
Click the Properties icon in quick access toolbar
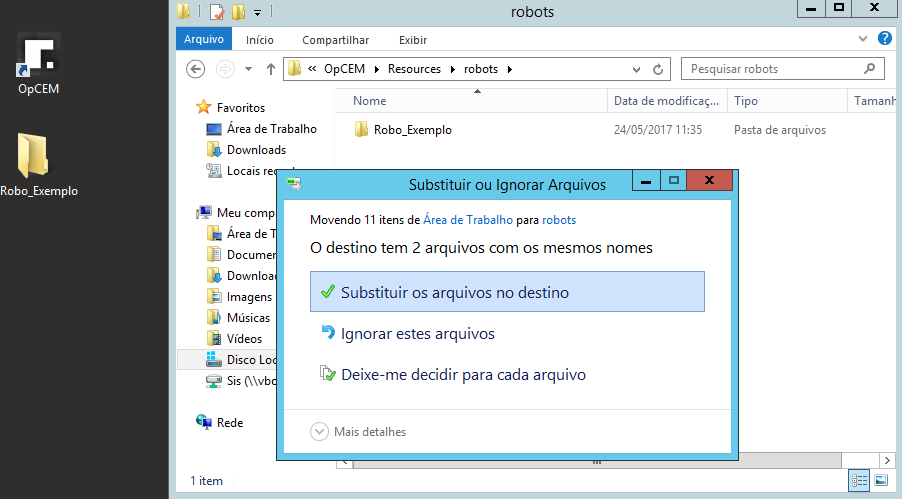point(216,12)
